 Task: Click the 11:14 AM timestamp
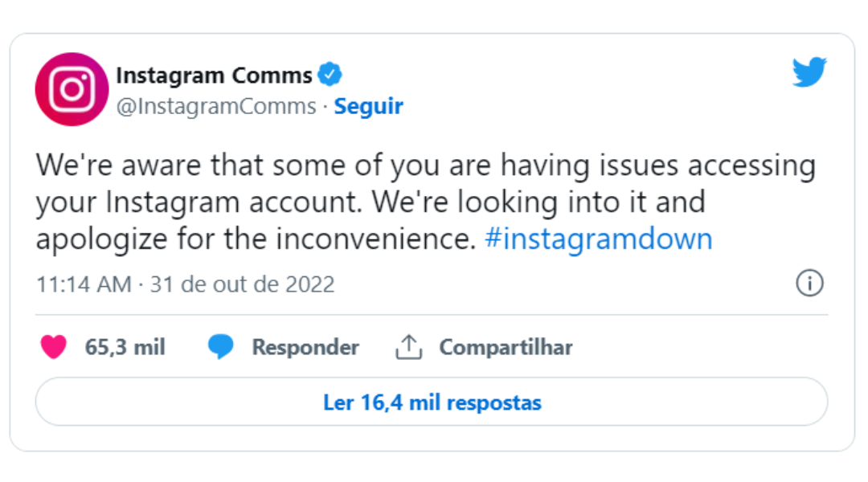click(x=84, y=284)
